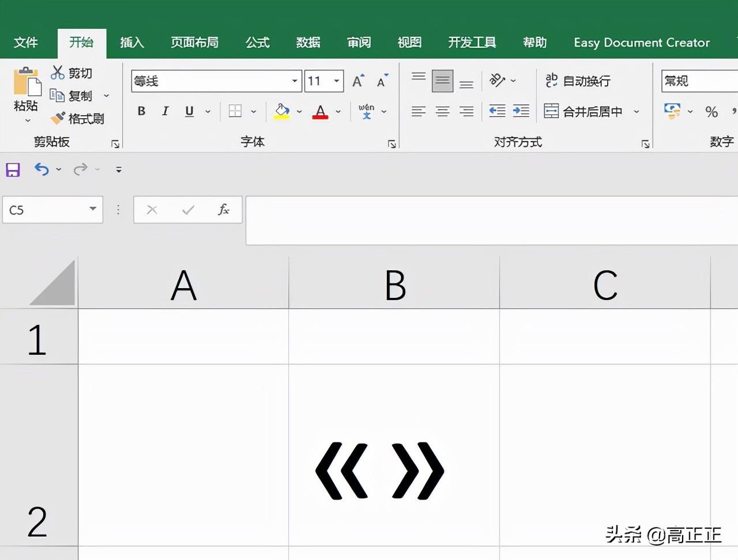This screenshot has height=560, width=738.
Task: Click the Increase Indent icon
Action: (x=521, y=111)
